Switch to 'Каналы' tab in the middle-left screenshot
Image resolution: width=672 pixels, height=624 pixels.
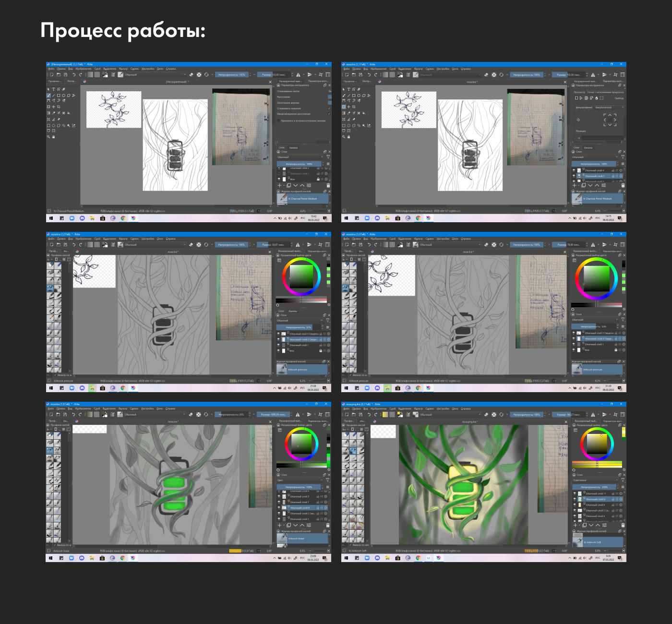pyautogui.click(x=293, y=311)
